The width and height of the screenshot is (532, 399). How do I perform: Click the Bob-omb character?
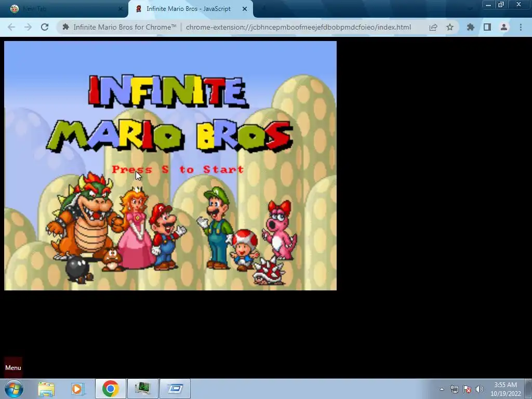[x=78, y=270]
